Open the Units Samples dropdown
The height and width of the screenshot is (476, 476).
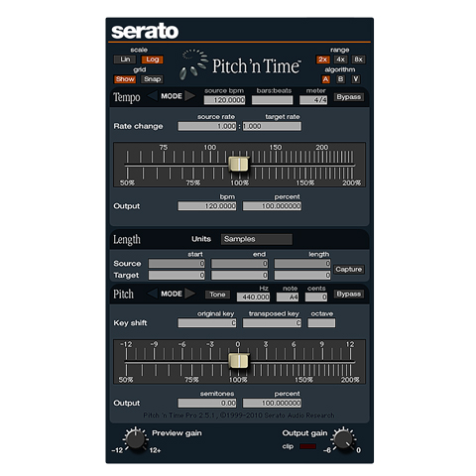click(x=257, y=239)
